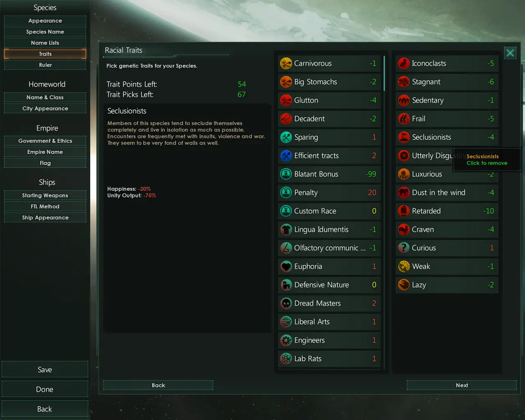Click the Curious question mark icon
This screenshot has height=420, width=525.
[404, 248]
